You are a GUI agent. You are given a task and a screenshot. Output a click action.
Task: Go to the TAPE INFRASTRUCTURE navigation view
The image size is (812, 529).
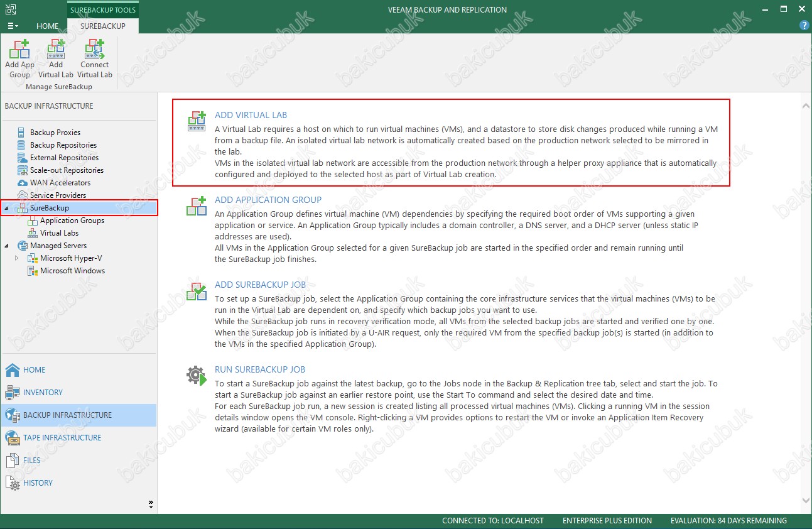[78, 438]
